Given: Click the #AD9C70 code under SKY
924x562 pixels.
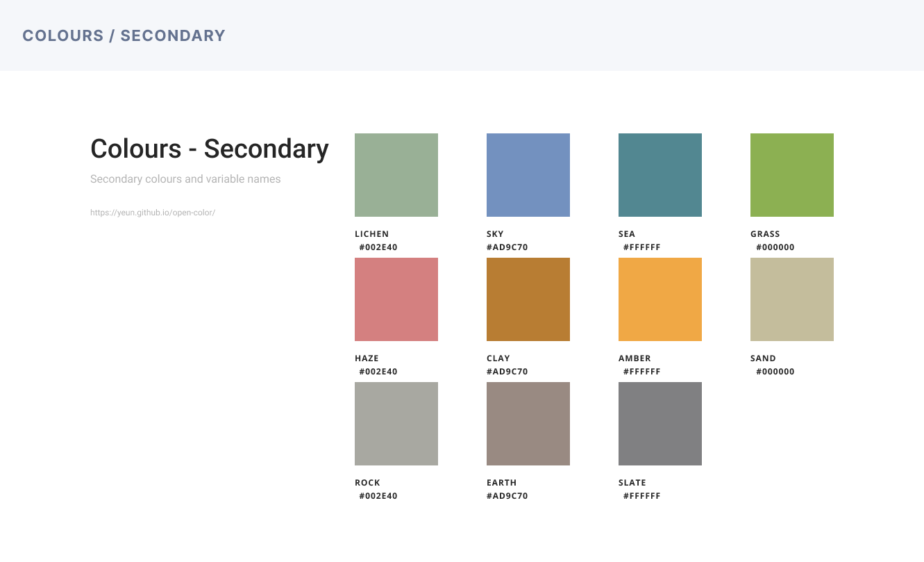Looking at the screenshot, I should [507, 247].
